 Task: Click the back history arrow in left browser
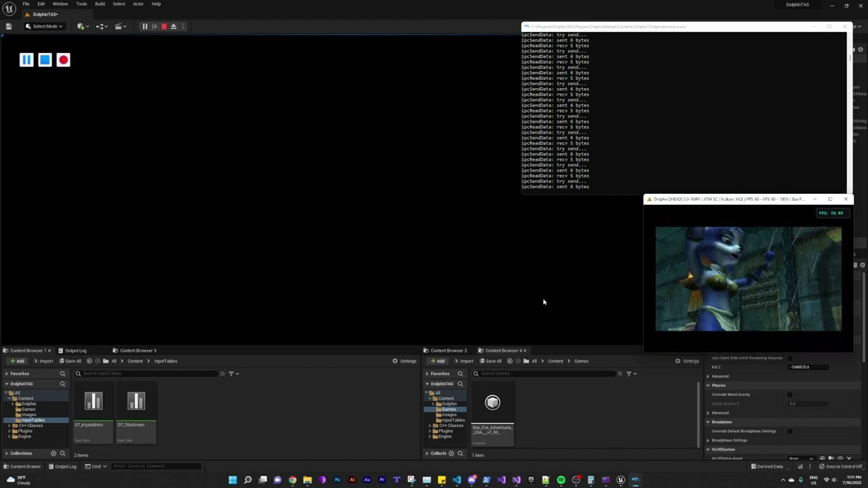point(89,361)
